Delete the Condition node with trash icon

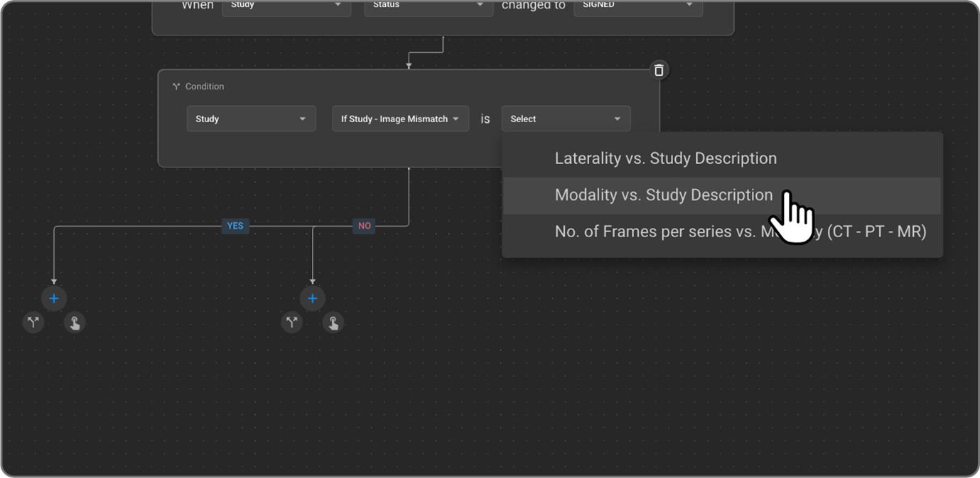click(x=659, y=70)
